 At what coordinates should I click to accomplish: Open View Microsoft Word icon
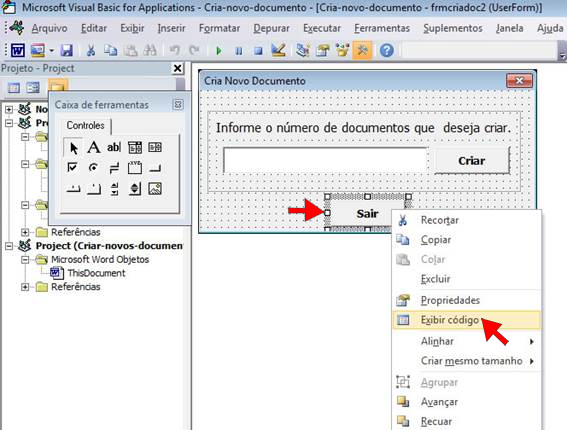coord(17,50)
